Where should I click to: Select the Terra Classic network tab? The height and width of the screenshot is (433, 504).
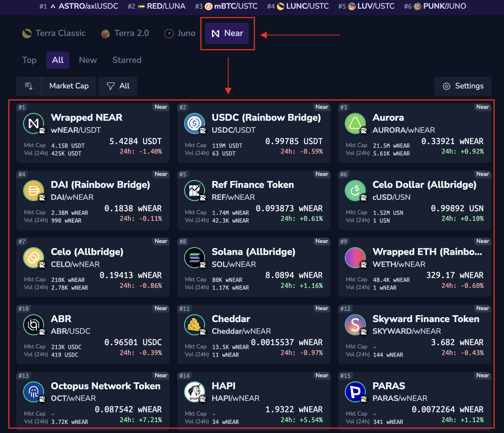54,33
